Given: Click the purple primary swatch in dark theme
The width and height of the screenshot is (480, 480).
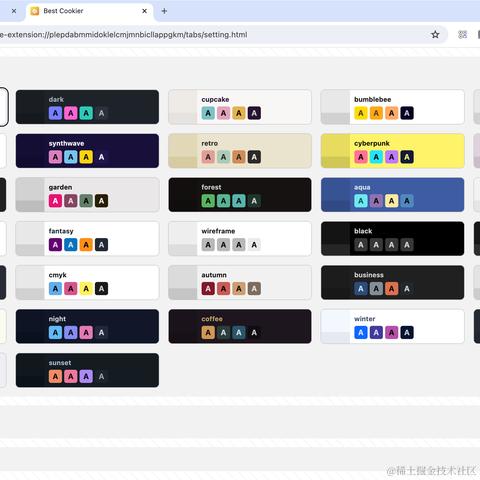Looking at the screenshot, I should click(x=55, y=113).
